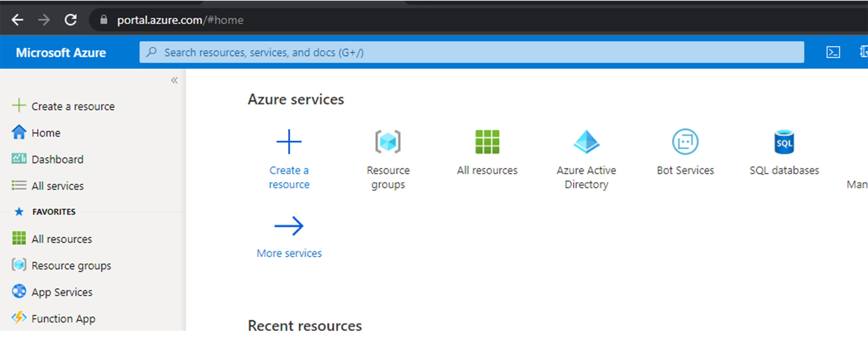Click the More services arrow icon
The height and width of the screenshot is (338, 868).
tap(289, 226)
